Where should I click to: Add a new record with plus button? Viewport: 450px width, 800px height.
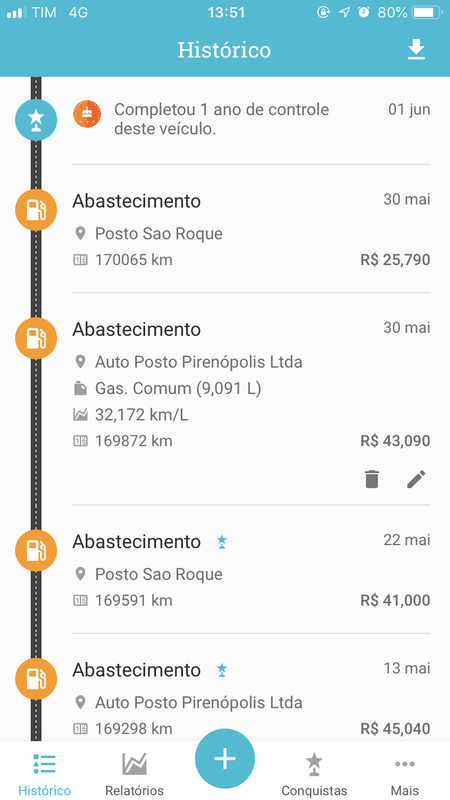coord(224,759)
